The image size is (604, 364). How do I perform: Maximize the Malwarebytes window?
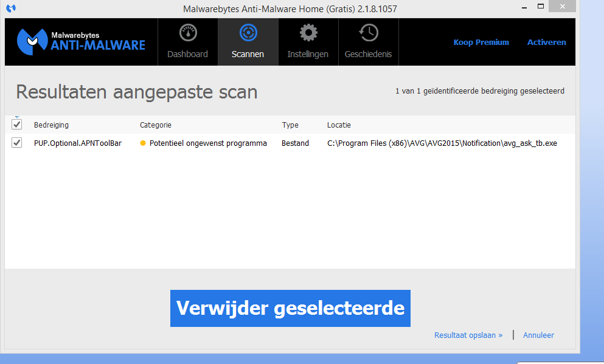click(x=541, y=7)
